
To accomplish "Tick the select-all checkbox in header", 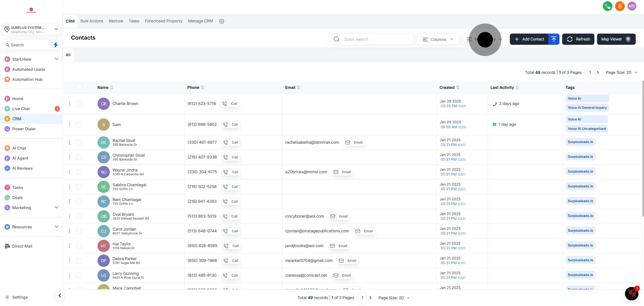I will click(x=79, y=87).
